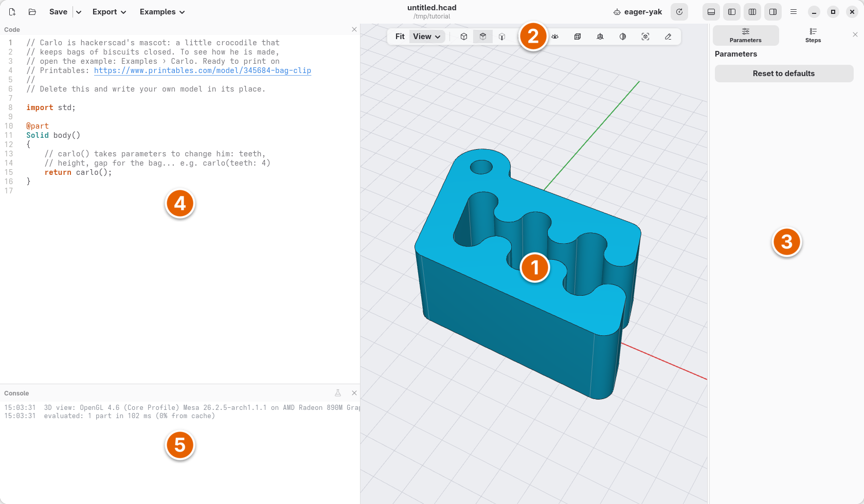The image size is (864, 504).
Task: Click the '@part' decorator line
Action: point(38,126)
